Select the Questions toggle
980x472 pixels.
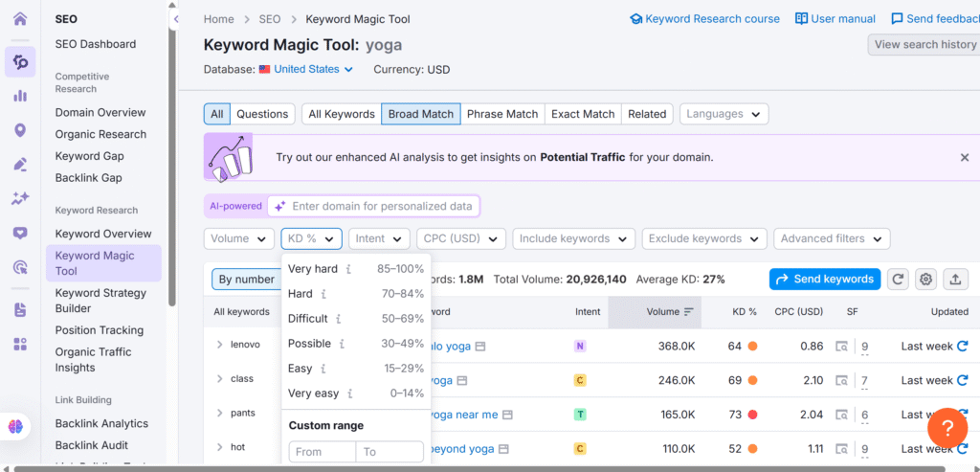(x=262, y=114)
